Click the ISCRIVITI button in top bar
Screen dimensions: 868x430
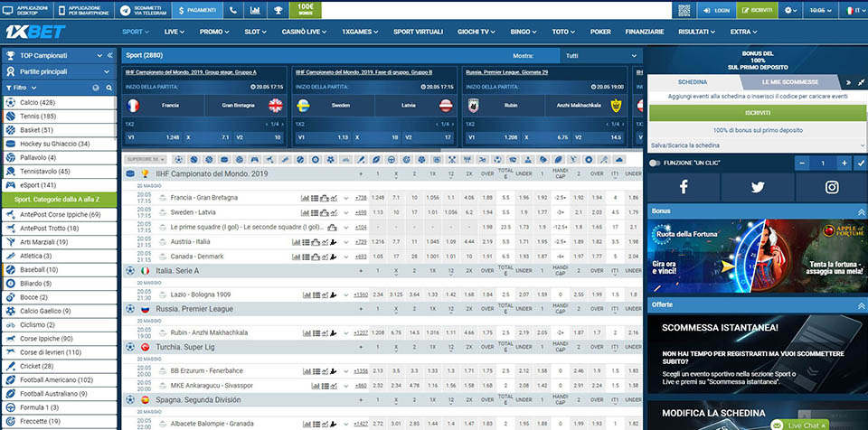tap(757, 10)
